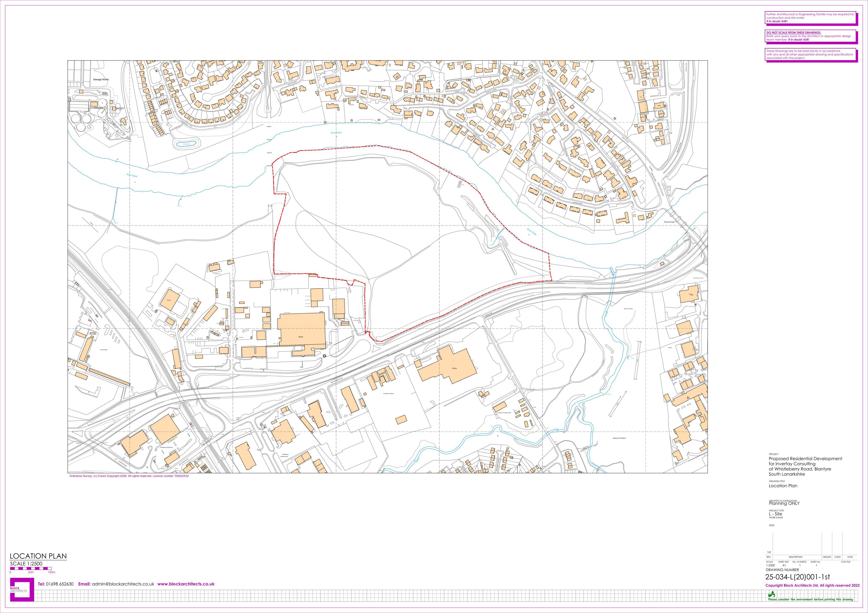Viewport: 868px width, 613px height.
Task: Click the large 'SCALE 1:2500' text below the LOCATION PLAN heading
Action: click(26, 563)
